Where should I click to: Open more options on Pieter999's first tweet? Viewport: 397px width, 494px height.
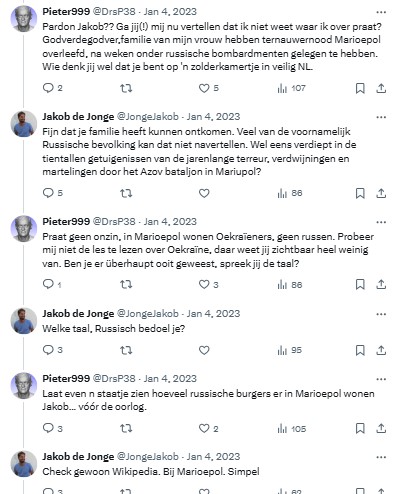[381, 12]
